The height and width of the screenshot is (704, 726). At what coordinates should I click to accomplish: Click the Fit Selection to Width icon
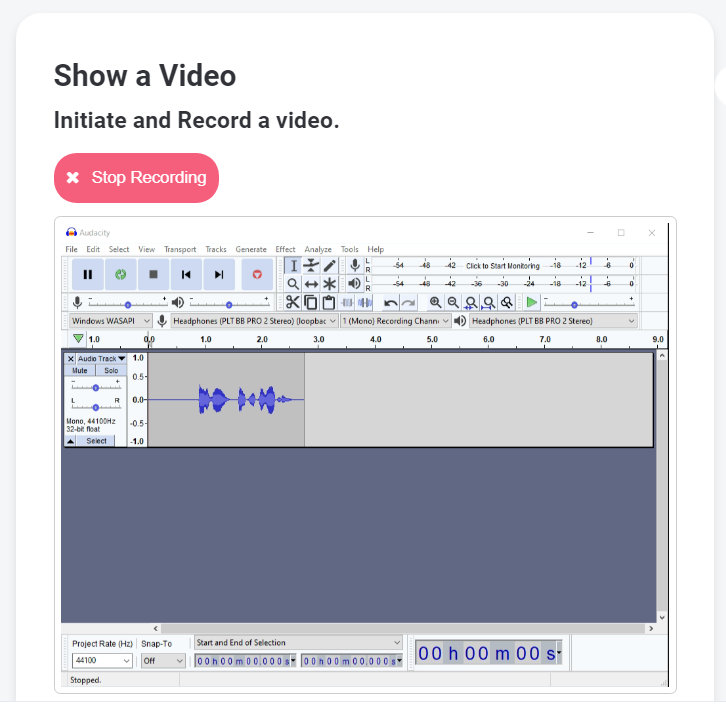(471, 303)
